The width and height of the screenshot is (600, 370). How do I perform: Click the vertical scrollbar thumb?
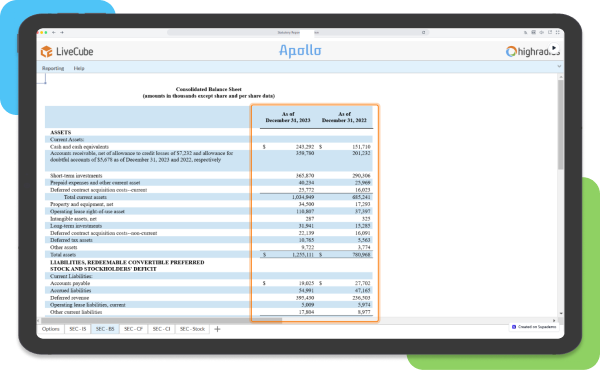click(561, 124)
